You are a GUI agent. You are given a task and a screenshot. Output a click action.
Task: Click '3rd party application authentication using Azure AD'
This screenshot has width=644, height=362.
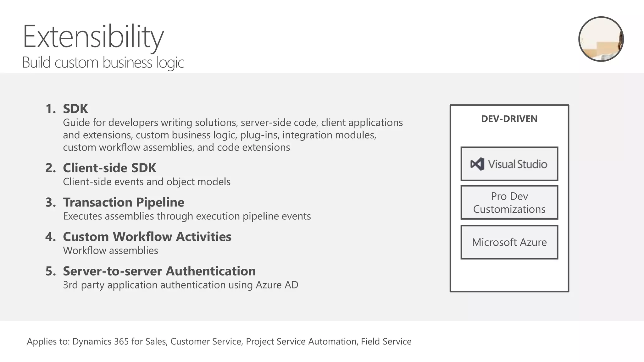(180, 285)
